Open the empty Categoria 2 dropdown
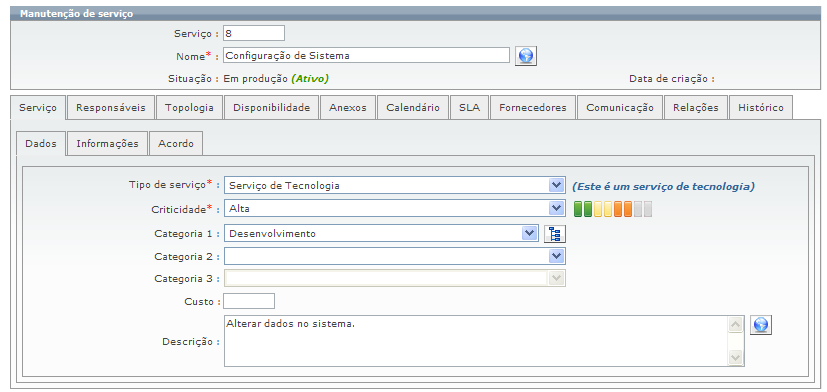The image size is (827, 392). [x=395, y=256]
